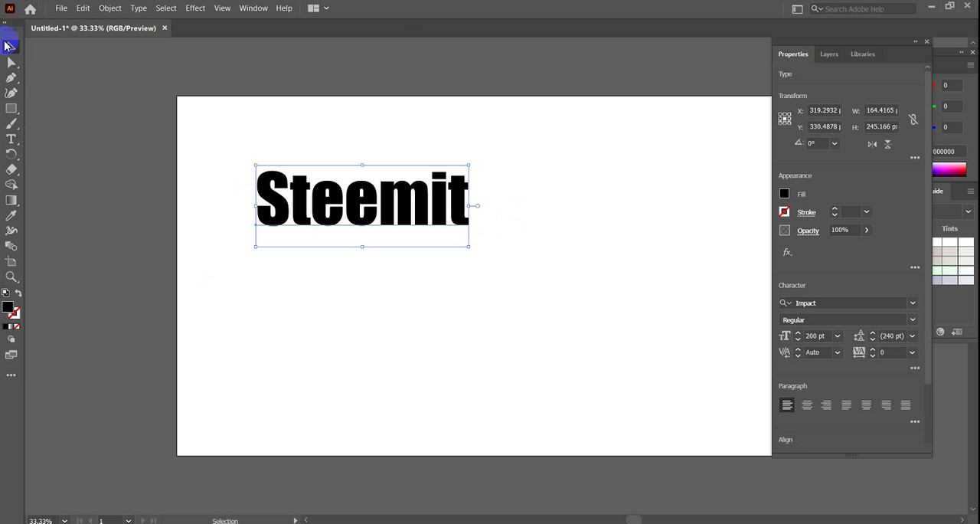Pick the Zoom tool

click(x=11, y=277)
